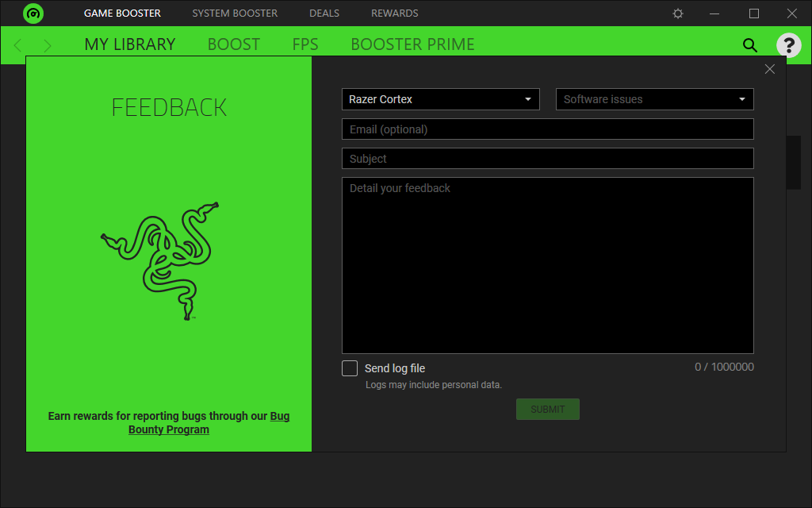The width and height of the screenshot is (812, 508).
Task: Open the Rewards tab
Action: pos(395,13)
